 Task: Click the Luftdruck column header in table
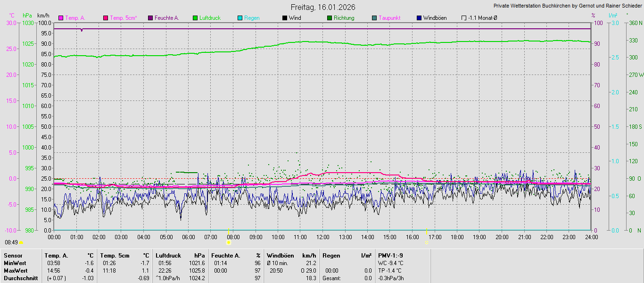[168, 256]
